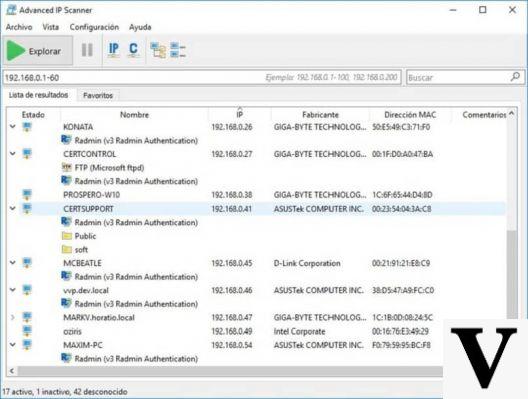528x399 pixels.
Task: Click the Public shared folder label
Action: click(x=85, y=236)
